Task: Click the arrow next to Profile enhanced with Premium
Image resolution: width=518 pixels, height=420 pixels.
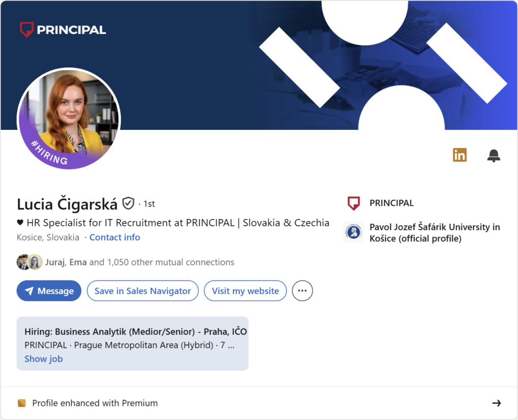Action: point(497,403)
